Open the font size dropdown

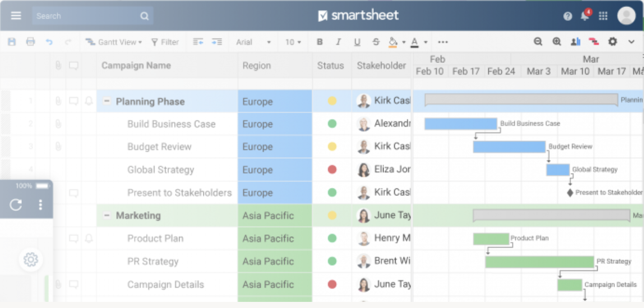pyautogui.click(x=292, y=42)
